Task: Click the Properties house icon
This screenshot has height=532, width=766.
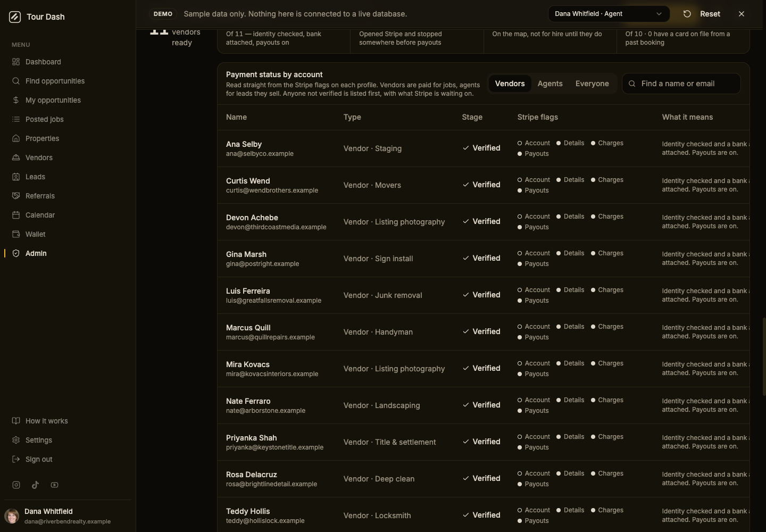Action: pyautogui.click(x=16, y=139)
